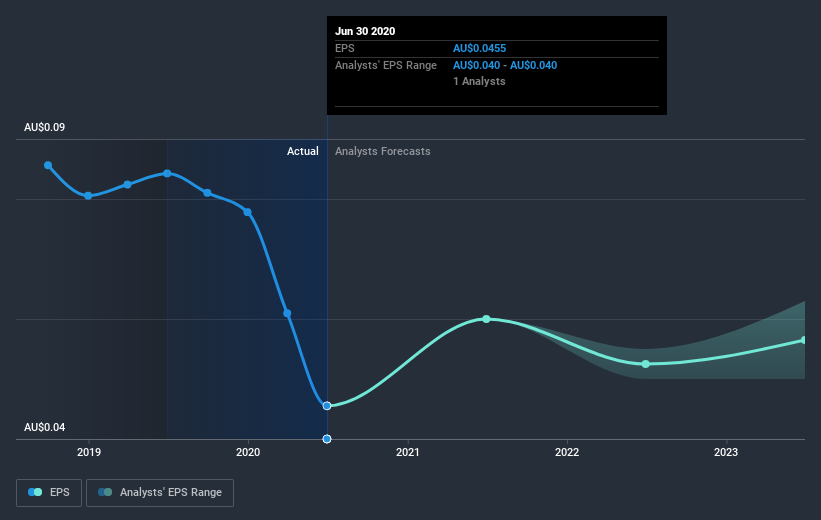
Task: Click the 2023 axis label
Action: point(726,452)
